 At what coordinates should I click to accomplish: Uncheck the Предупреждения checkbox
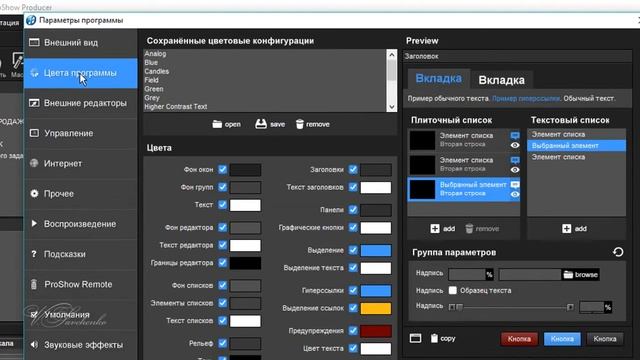(353, 331)
